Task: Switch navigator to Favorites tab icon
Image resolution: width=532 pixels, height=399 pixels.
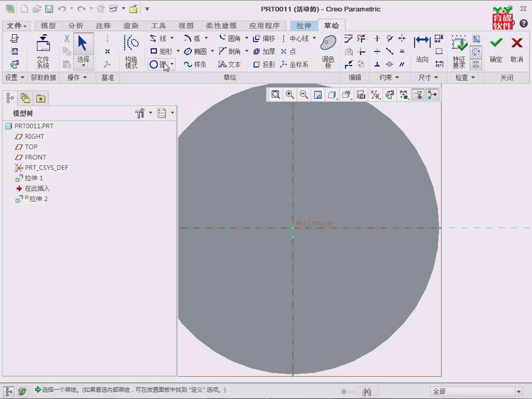Action: pyautogui.click(x=41, y=98)
